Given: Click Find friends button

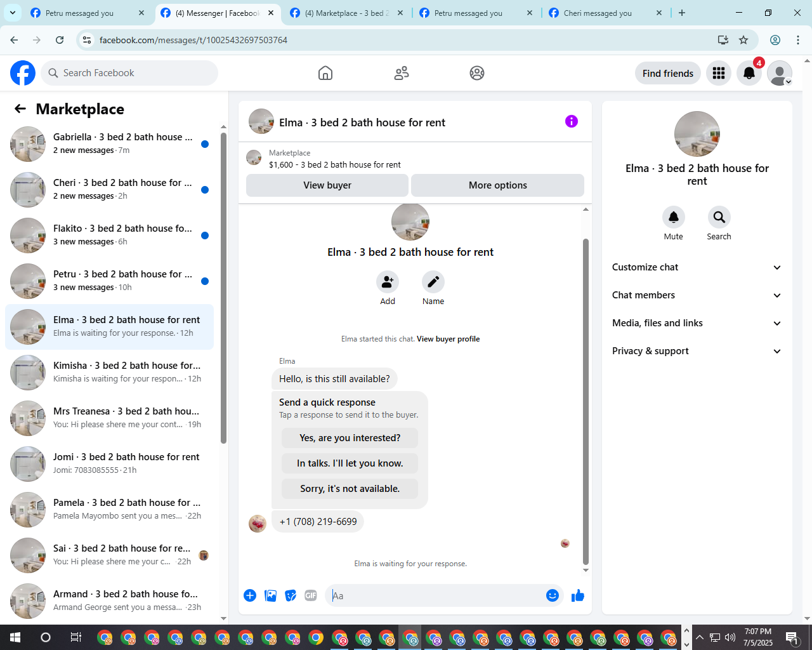Looking at the screenshot, I should (x=668, y=73).
